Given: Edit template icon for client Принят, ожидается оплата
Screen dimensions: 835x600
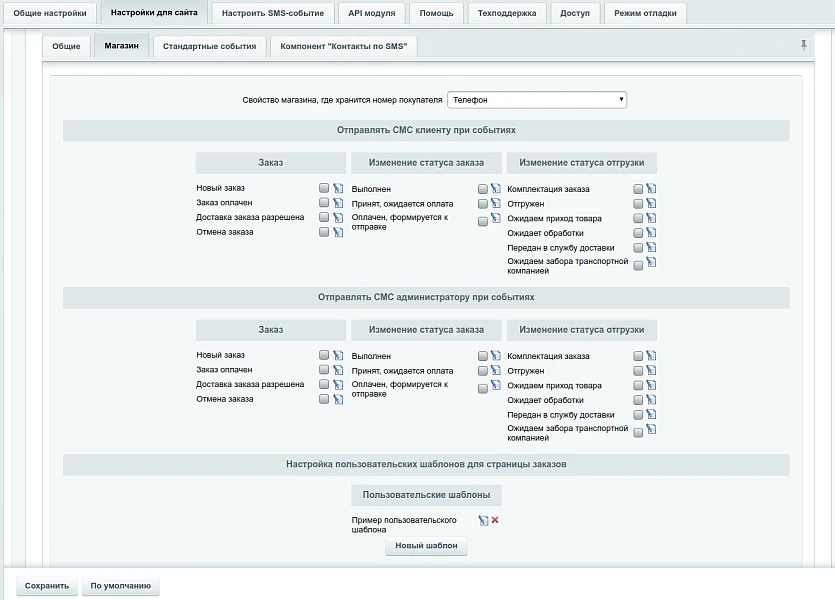Looking at the screenshot, I should click(x=496, y=203).
